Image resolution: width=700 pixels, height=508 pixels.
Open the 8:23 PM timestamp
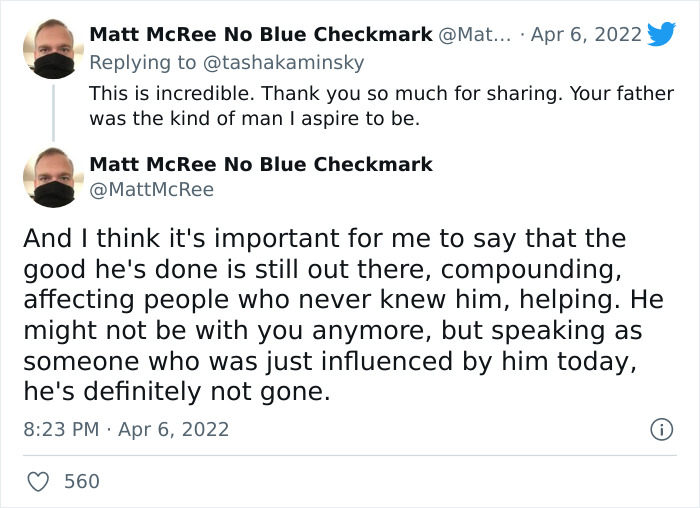(x=61, y=429)
